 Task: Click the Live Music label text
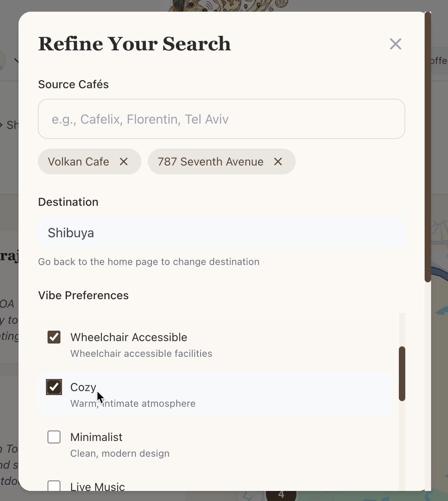pyautogui.click(x=97, y=487)
